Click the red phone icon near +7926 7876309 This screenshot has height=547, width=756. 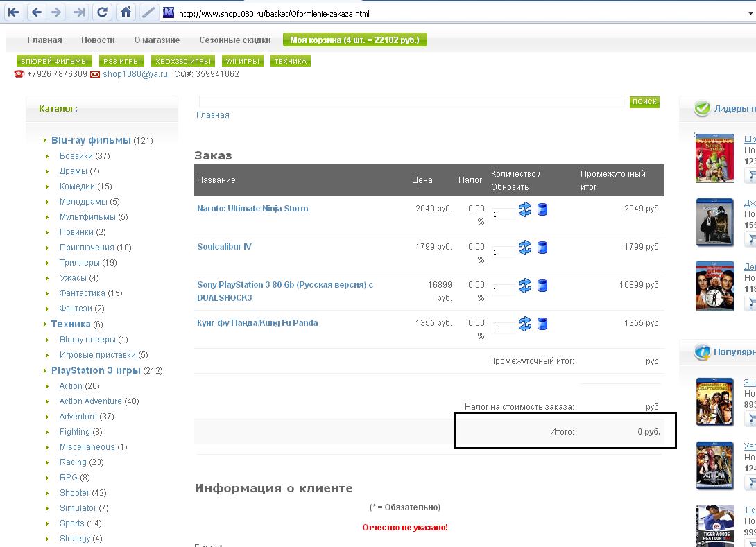[19, 73]
